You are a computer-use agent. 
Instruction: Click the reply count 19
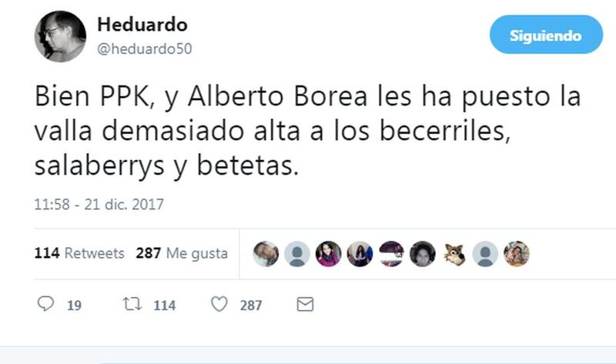click(74, 305)
